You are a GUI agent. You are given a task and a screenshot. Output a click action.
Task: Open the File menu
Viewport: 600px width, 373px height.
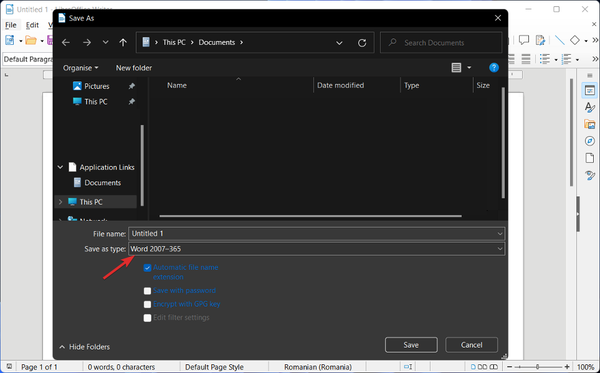click(11, 25)
